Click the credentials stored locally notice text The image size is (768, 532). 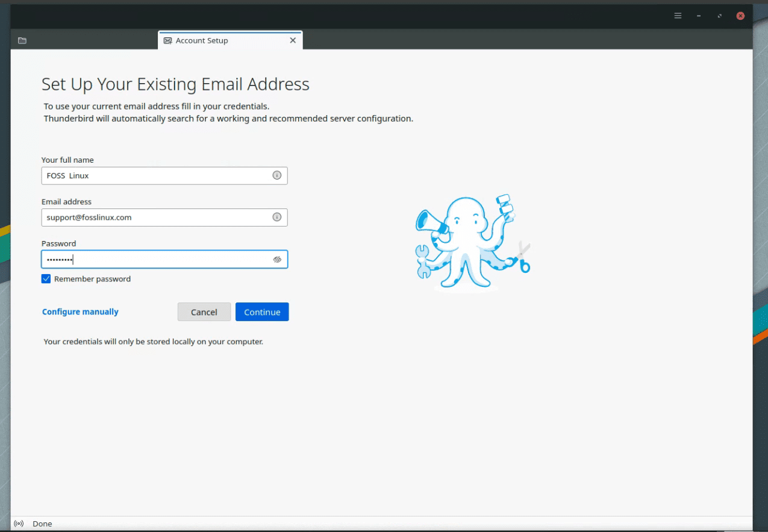(154, 342)
